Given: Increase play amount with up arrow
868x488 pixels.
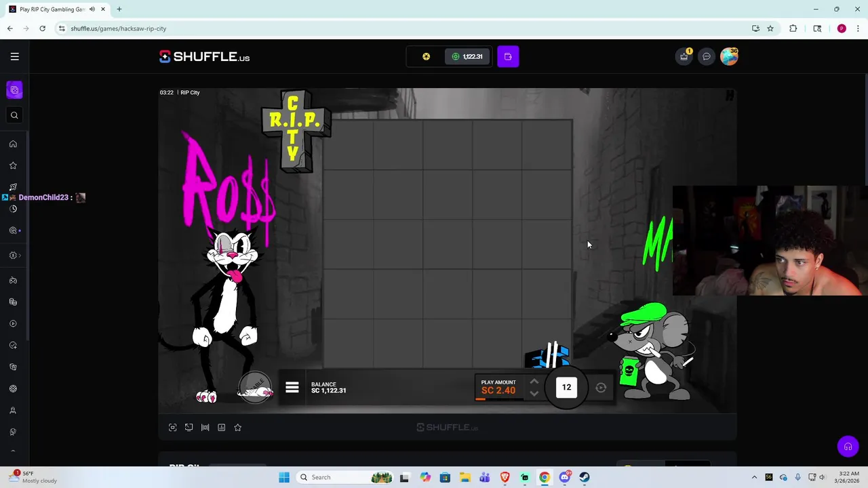Looking at the screenshot, I should [x=534, y=382].
